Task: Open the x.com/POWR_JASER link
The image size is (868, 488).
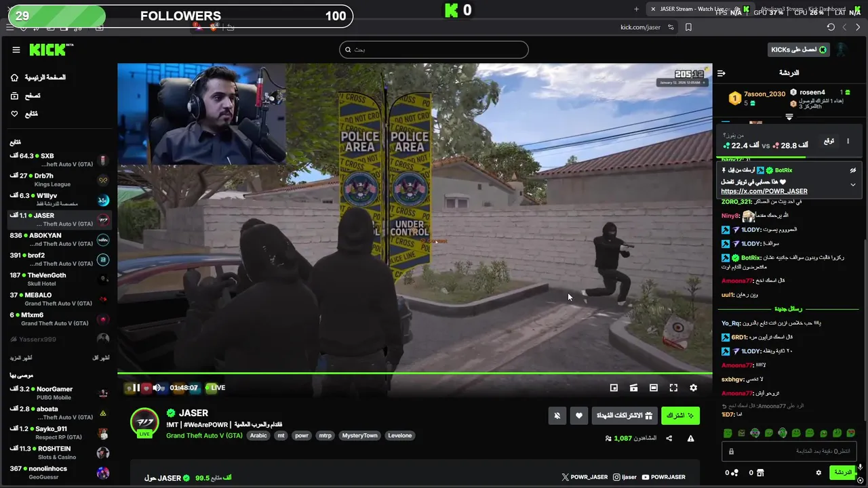Action: click(x=764, y=191)
